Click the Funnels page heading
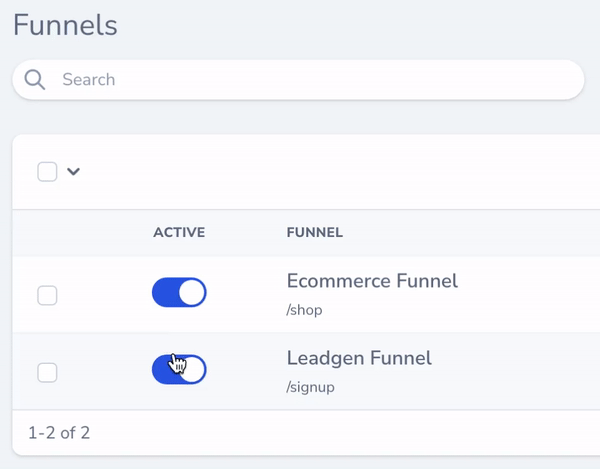The height and width of the screenshot is (469, 600). [x=65, y=25]
